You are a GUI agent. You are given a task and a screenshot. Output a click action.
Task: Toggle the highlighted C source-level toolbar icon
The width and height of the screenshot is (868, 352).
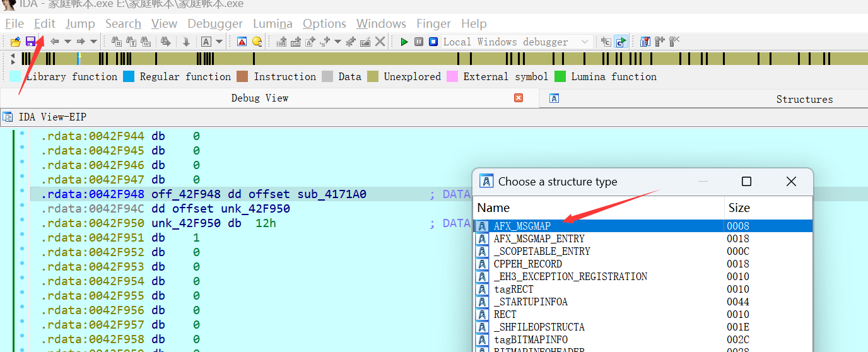tap(621, 42)
